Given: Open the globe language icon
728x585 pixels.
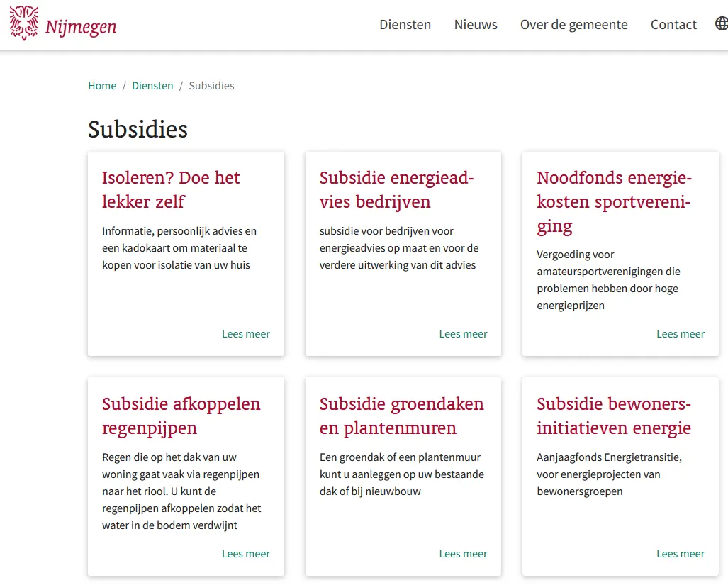Looking at the screenshot, I should click(x=722, y=23).
